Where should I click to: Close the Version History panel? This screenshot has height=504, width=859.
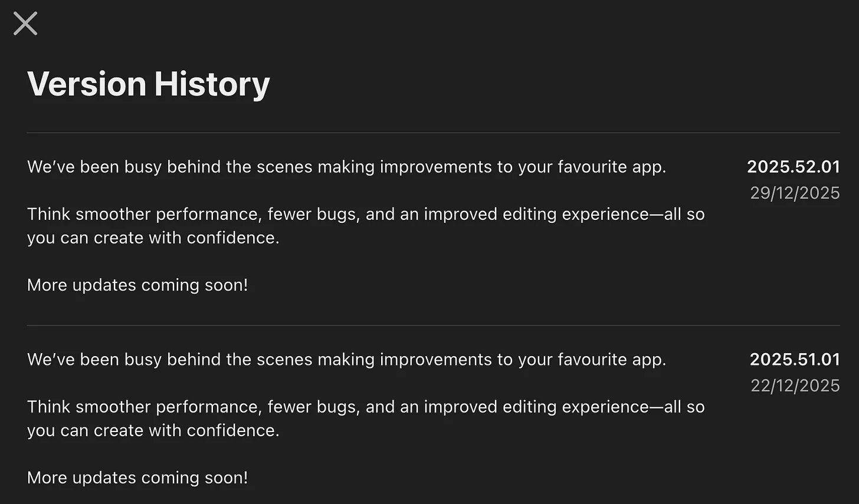coord(25,24)
